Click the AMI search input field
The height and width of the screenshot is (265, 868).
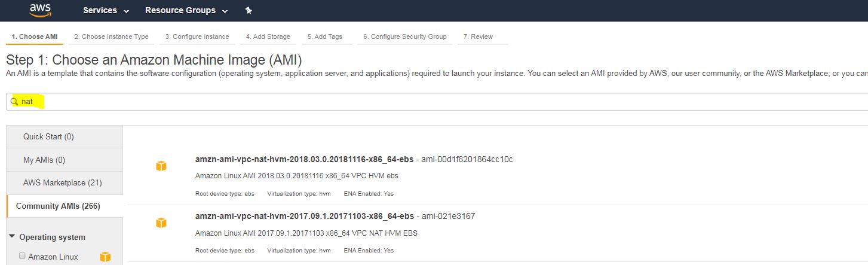418,102
